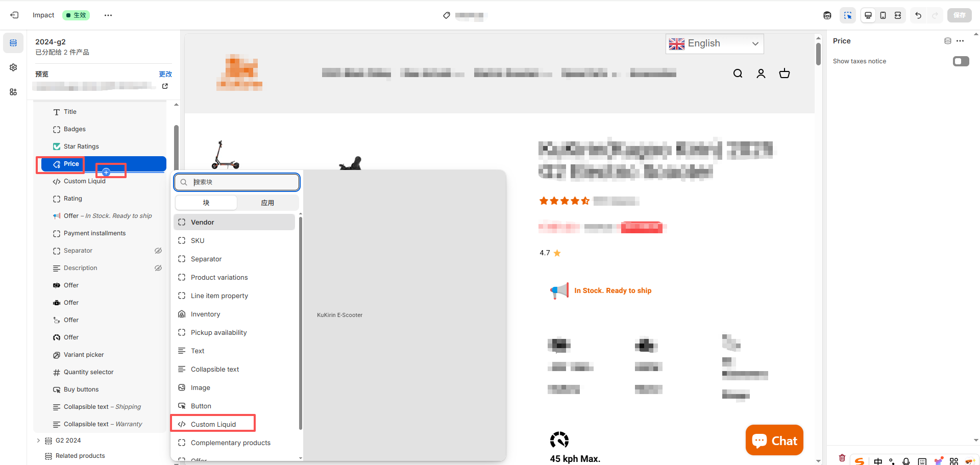The width and height of the screenshot is (980, 465).
Task: Open the English language dropdown
Action: click(715, 44)
